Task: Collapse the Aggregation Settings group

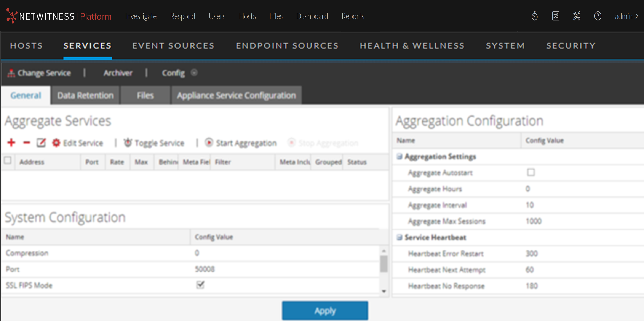Action: coord(400,157)
